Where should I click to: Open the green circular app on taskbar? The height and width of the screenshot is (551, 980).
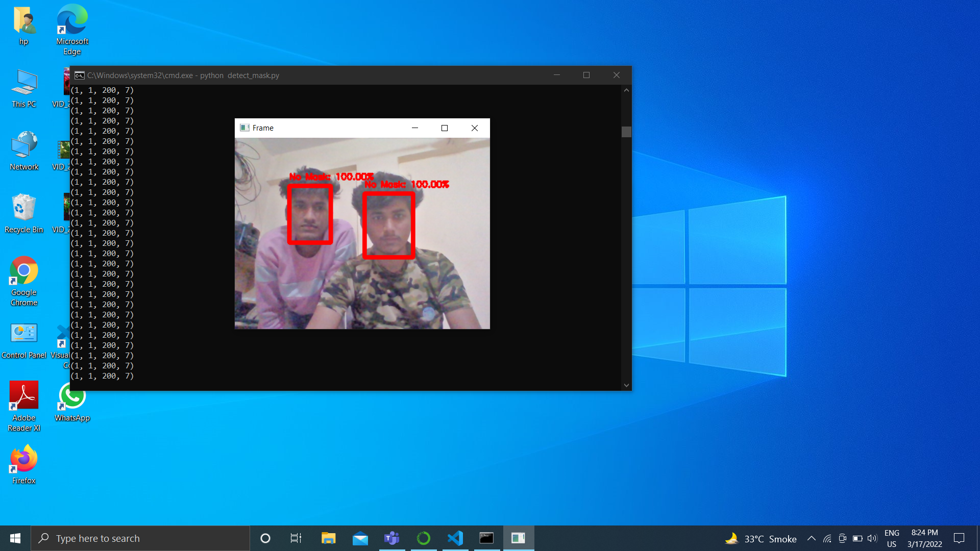click(424, 538)
